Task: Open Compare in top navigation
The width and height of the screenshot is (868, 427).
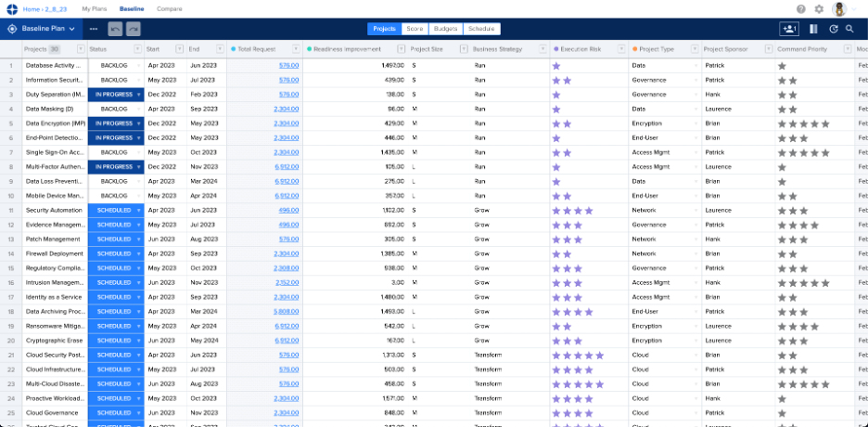Action: click(x=170, y=9)
